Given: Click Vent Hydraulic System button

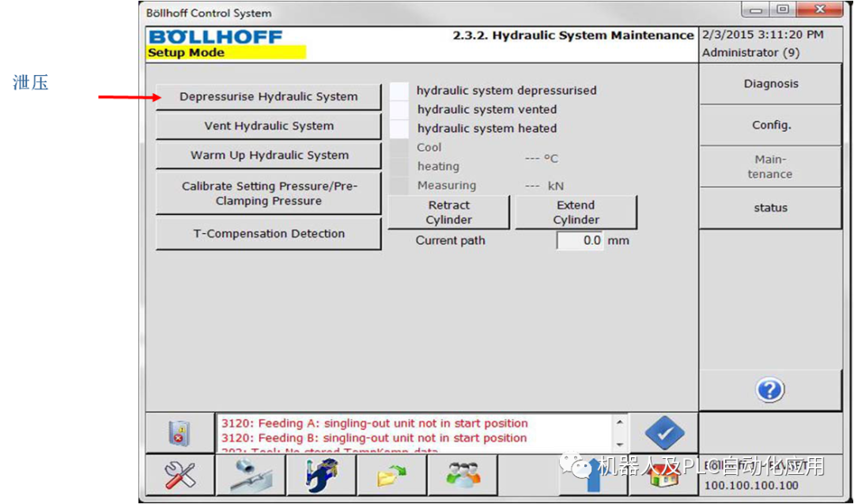Looking at the screenshot, I should (269, 126).
